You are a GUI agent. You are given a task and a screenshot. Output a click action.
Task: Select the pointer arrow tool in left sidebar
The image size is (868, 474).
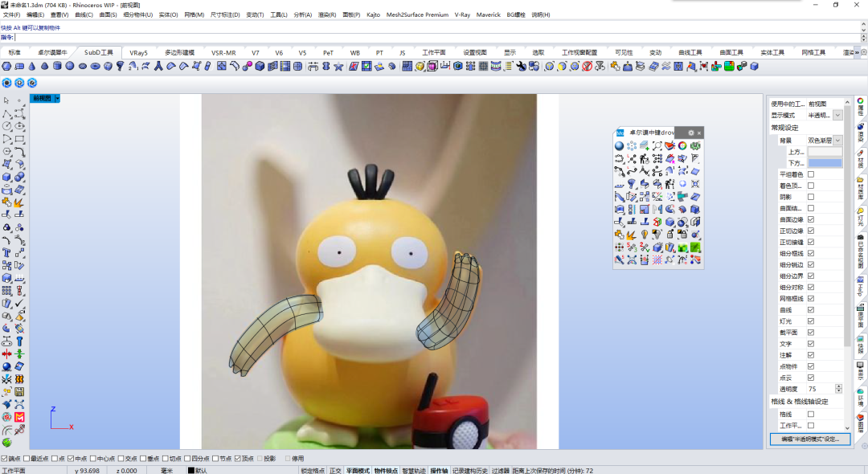[x=6, y=100]
